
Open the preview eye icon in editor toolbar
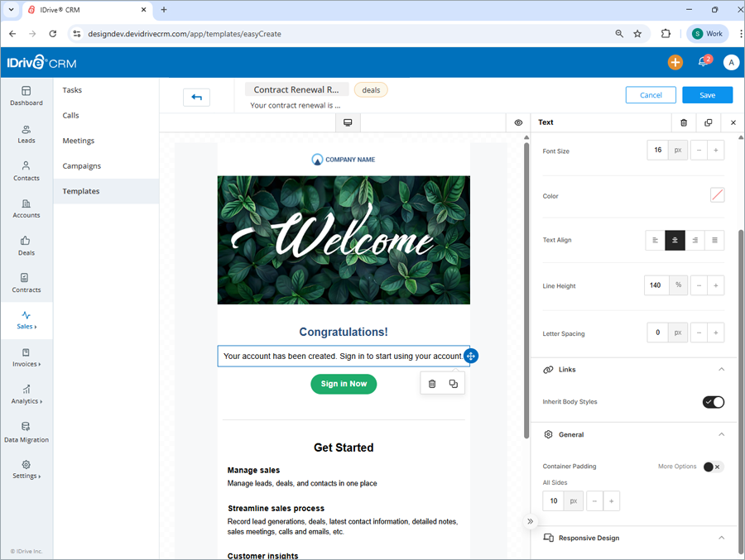tap(518, 122)
